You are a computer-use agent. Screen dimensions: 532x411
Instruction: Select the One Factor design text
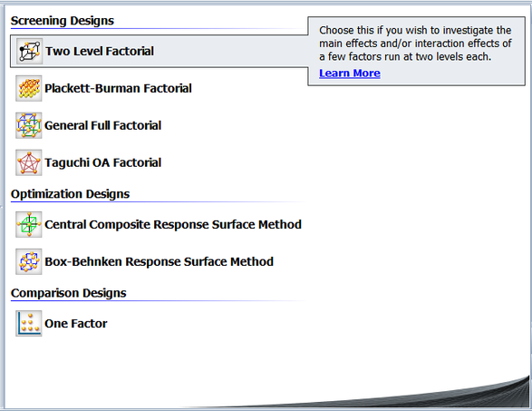75,323
